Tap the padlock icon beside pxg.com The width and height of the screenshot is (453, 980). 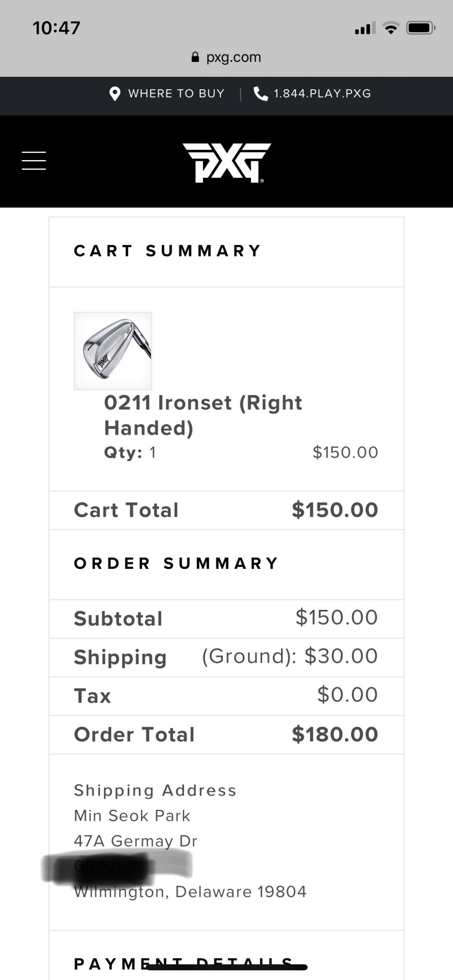pos(195,57)
